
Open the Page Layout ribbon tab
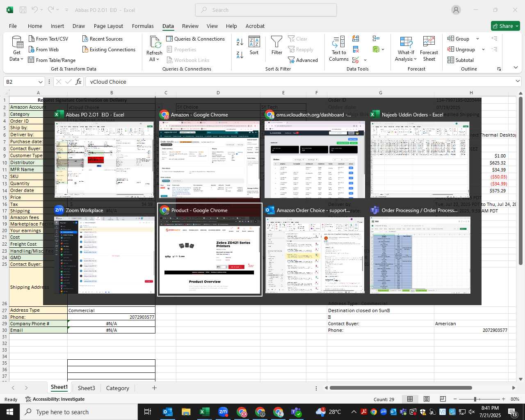(108, 26)
